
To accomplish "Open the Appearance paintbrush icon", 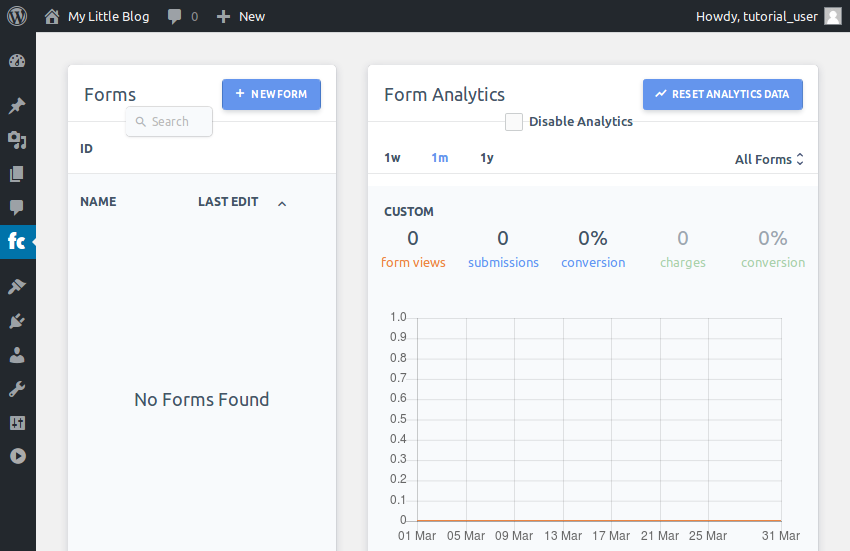I will coord(17,286).
